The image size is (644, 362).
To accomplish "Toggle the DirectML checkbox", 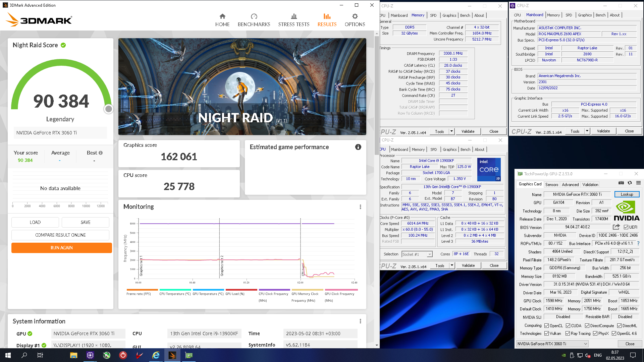I will coord(619,326).
